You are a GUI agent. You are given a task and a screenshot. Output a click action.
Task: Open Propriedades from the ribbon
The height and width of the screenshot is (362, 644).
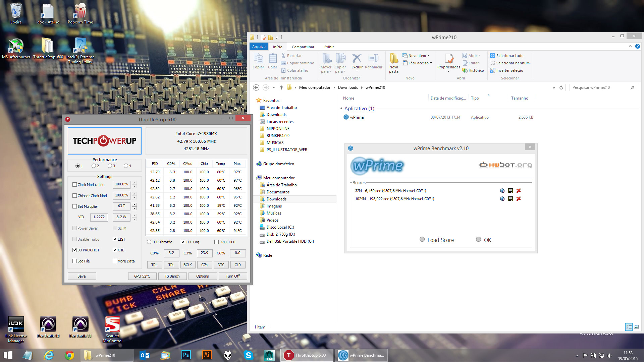[x=448, y=62]
